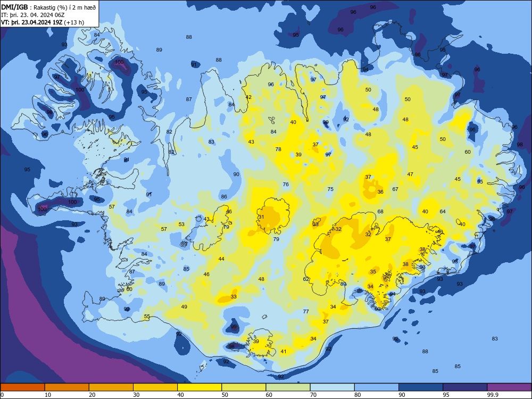The image size is (532, 399).
Task: Click the humidity value '68' on the map
Action: click(x=380, y=211)
